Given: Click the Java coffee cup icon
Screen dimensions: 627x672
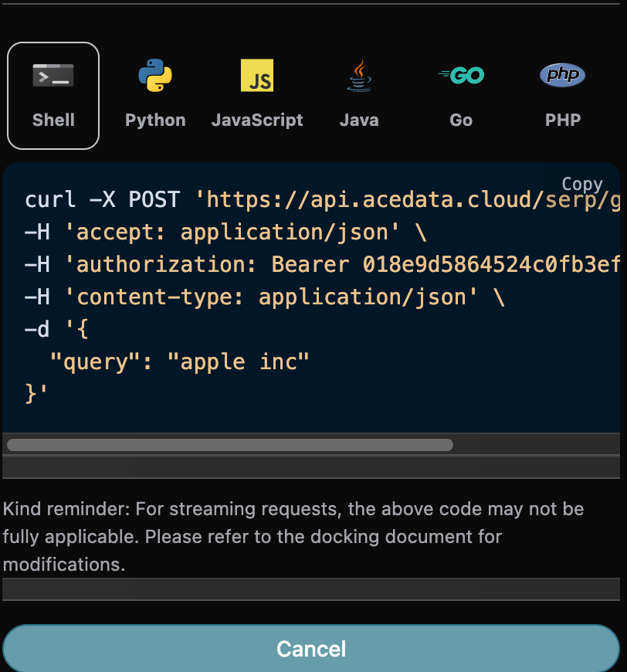Looking at the screenshot, I should coord(359,76).
